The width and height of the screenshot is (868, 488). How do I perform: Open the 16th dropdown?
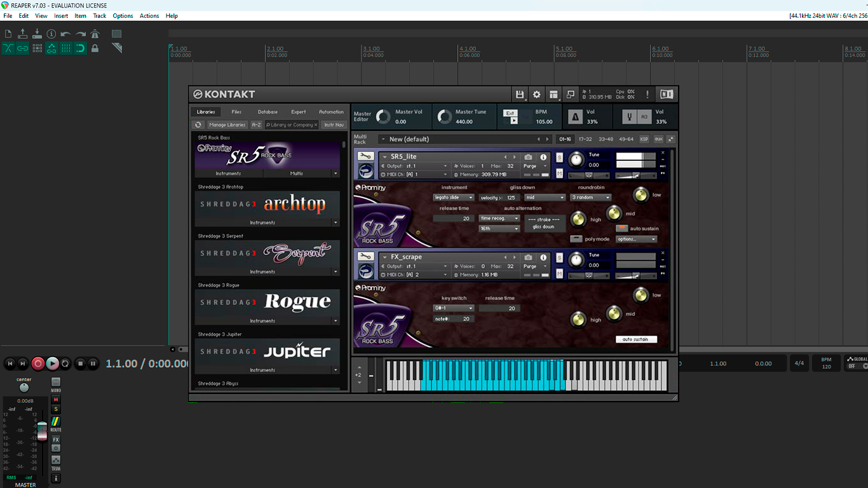tap(499, 229)
